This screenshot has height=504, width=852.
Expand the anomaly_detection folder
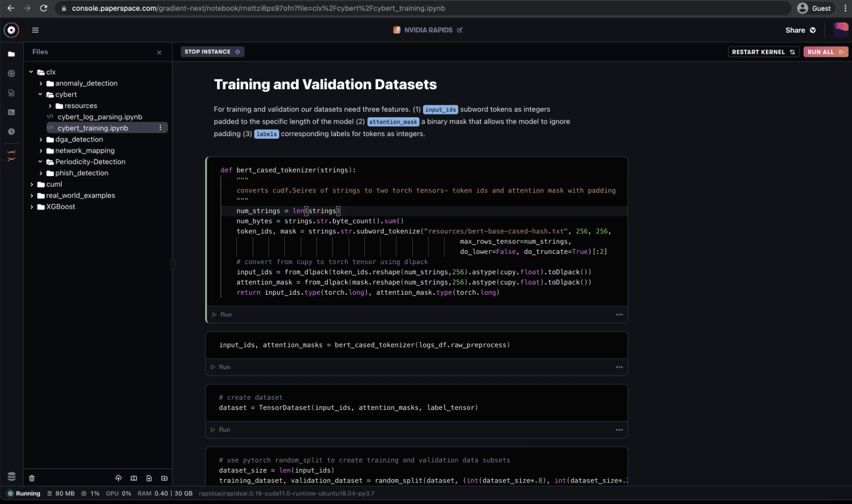41,83
